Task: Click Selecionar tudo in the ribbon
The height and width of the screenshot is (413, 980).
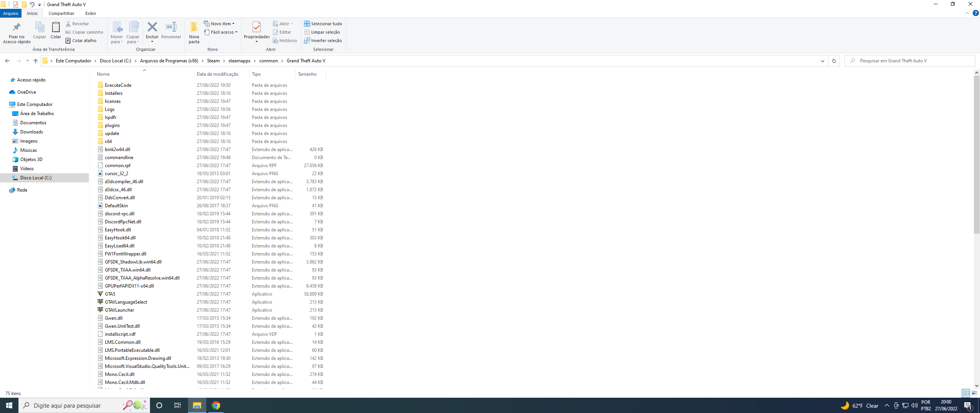Action: (323, 24)
